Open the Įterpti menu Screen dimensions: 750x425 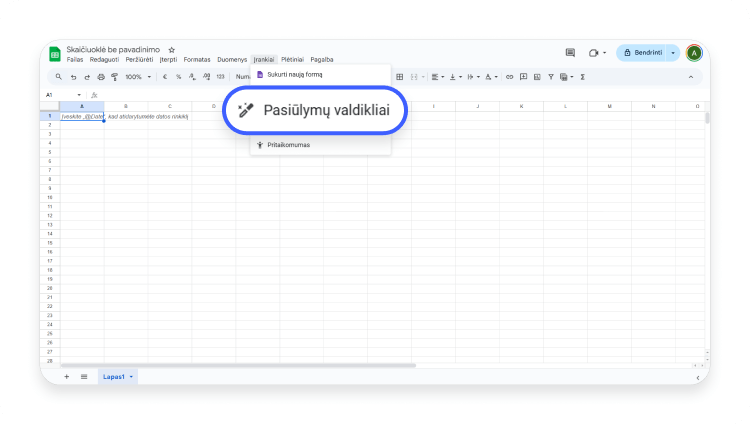[x=168, y=60]
